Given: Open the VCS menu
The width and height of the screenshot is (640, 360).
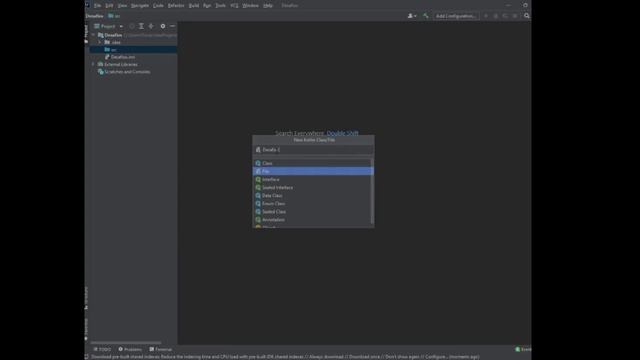Looking at the screenshot, I should click(x=234, y=6).
